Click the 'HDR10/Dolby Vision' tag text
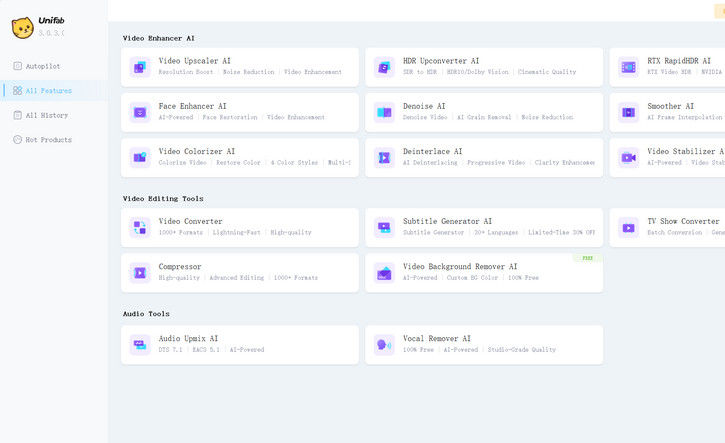Image resolution: width=725 pixels, height=443 pixels. click(477, 72)
